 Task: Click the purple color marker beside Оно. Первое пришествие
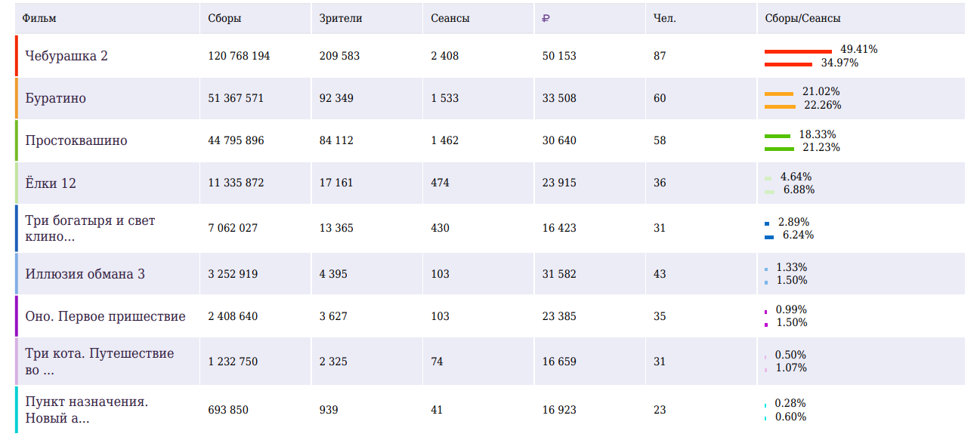coord(17,316)
